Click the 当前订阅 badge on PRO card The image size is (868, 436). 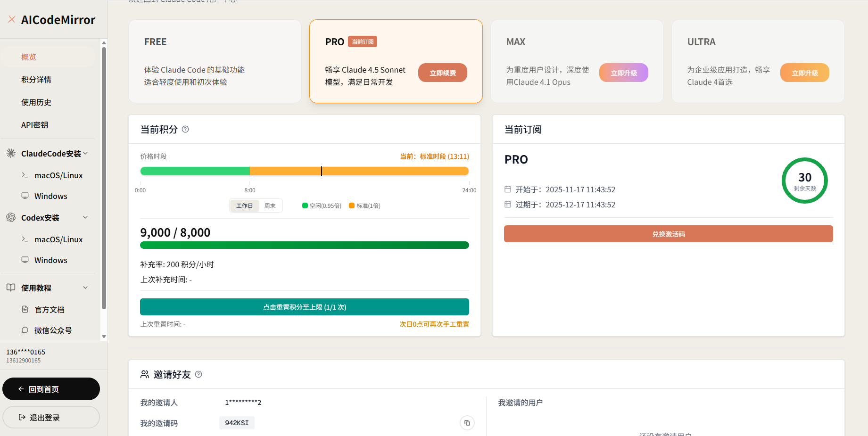pos(363,41)
